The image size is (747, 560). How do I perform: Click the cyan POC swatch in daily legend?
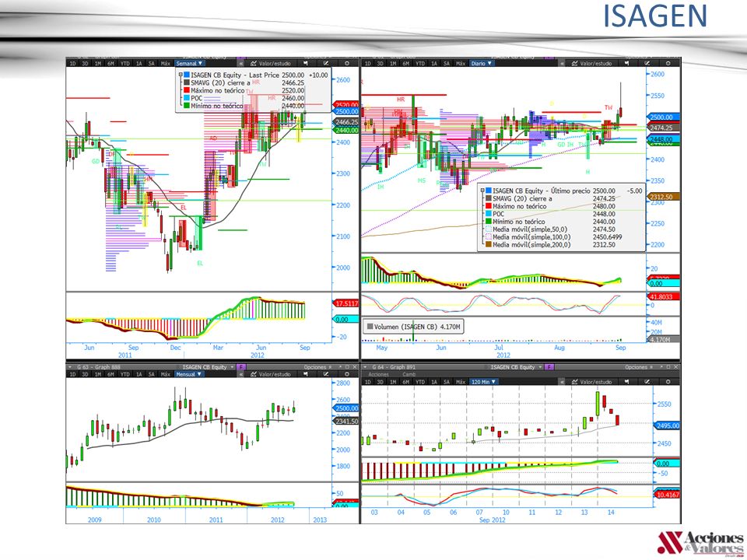(x=489, y=214)
